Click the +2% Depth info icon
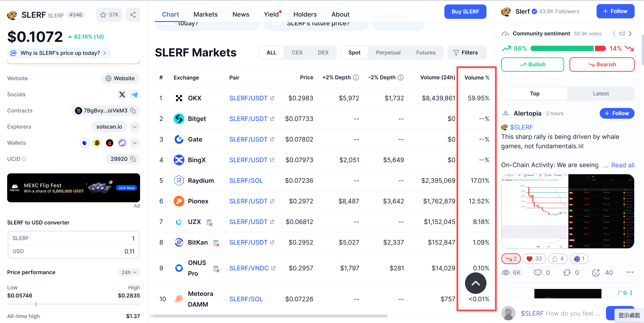644x323 pixels. [x=356, y=78]
